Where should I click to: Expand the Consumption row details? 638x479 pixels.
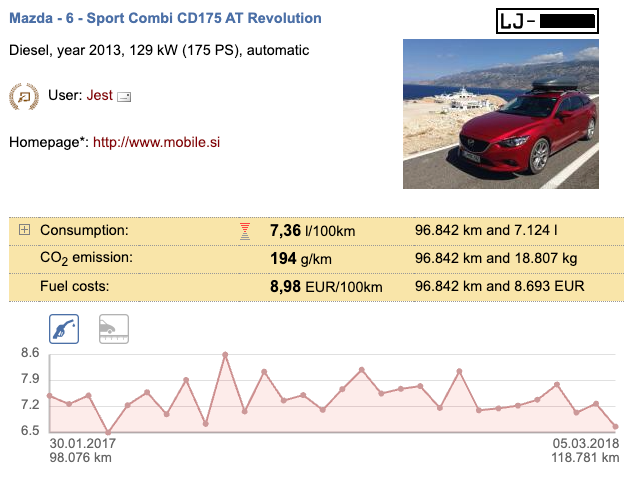click(24, 230)
